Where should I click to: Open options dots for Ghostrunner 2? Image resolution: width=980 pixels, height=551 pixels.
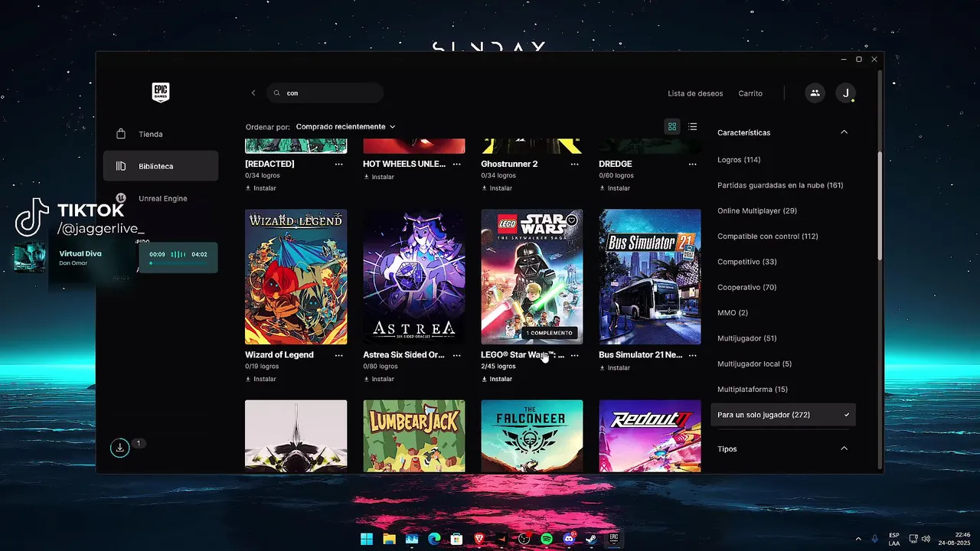(x=575, y=164)
